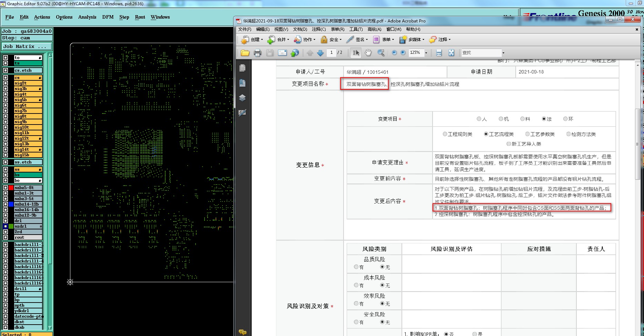This screenshot has width=644, height=336.
Task: Click the globe upload icon in Acrobat
Action: [295, 53]
